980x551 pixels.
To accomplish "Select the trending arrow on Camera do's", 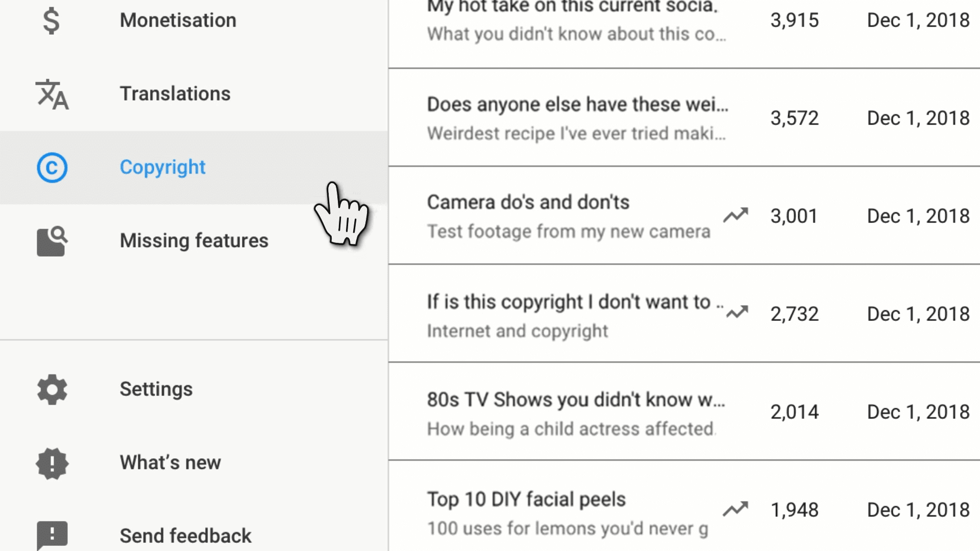I will (737, 215).
